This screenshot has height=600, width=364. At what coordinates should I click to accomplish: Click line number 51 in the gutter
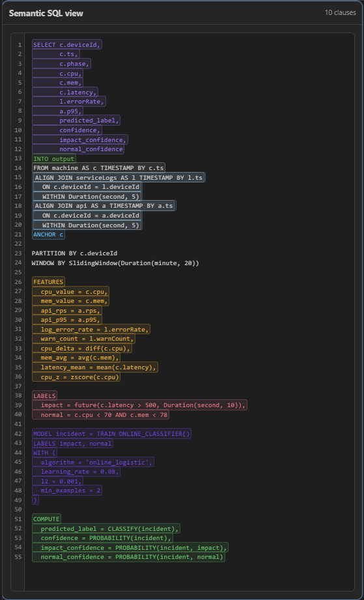[19, 519]
